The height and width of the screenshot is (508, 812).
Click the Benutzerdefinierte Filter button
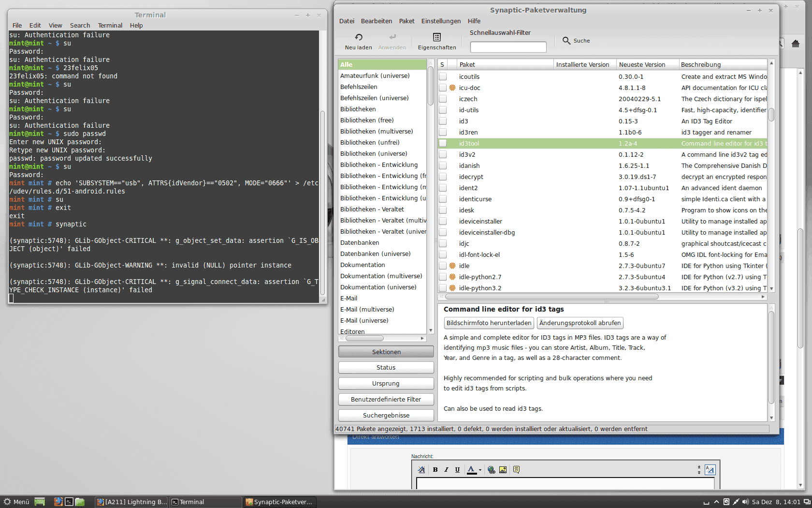click(386, 400)
